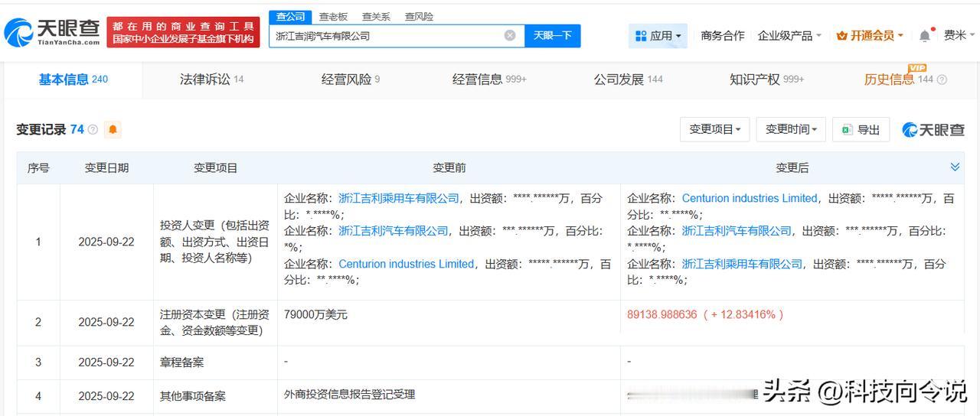Open 变更时间 filter dropdown
980x416 pixels.
tap(791, 129)
